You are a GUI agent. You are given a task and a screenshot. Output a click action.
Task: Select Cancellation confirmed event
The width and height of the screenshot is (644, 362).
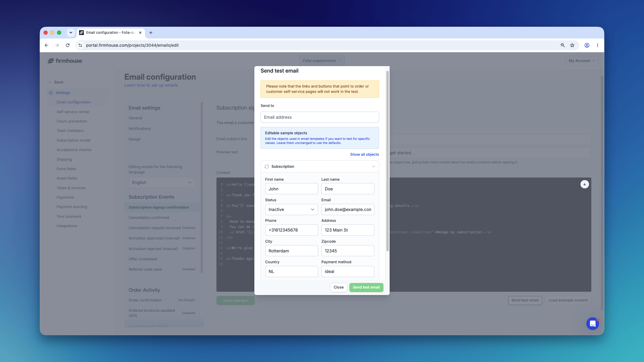[149, 218]
